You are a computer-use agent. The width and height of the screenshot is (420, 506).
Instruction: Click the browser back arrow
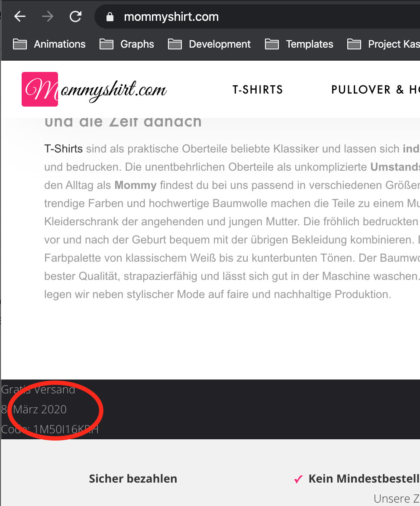point(19,16)
